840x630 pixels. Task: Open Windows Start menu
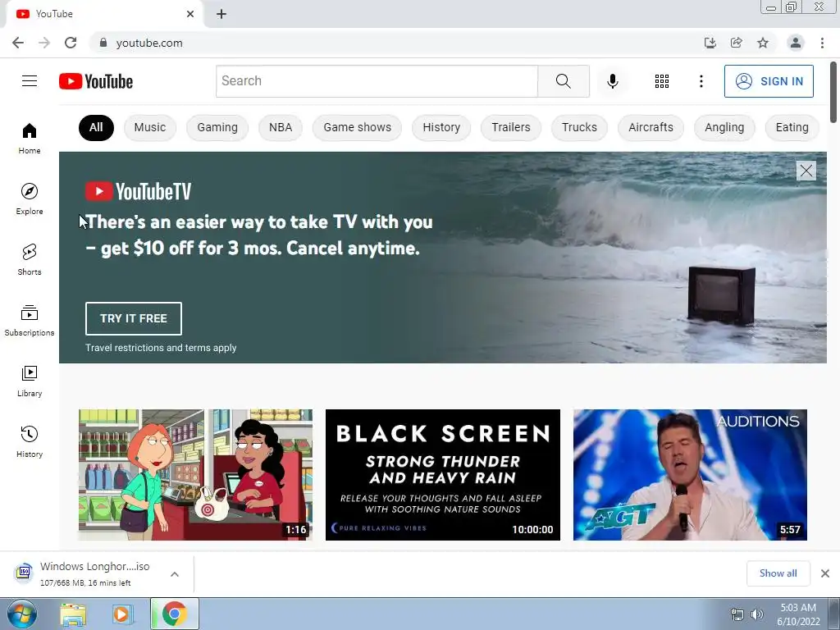(x=21, y=614)
